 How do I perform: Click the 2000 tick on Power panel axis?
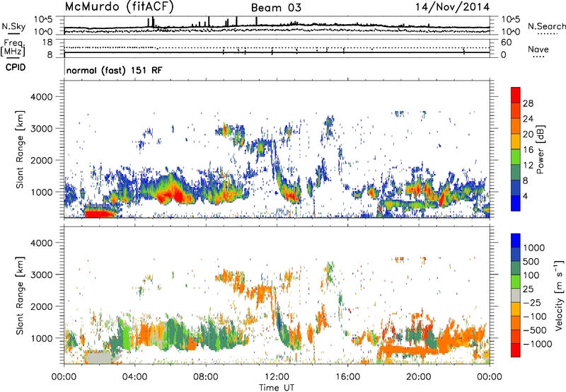(41, 160)
